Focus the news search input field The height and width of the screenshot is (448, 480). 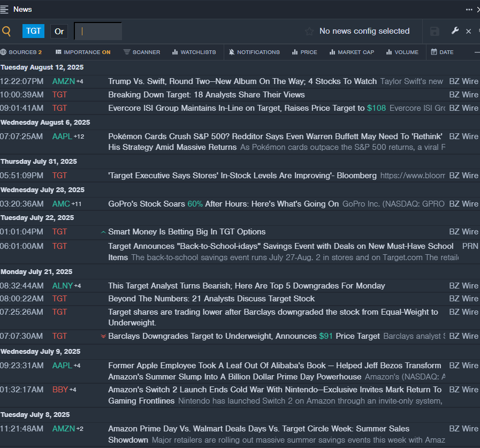pyautogui.click(x=98, y=31)
